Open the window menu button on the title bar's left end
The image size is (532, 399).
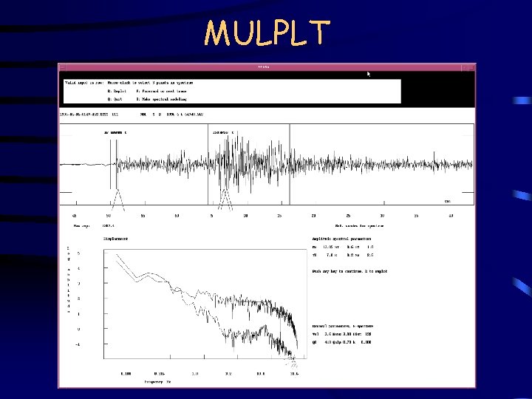point(62,67)
